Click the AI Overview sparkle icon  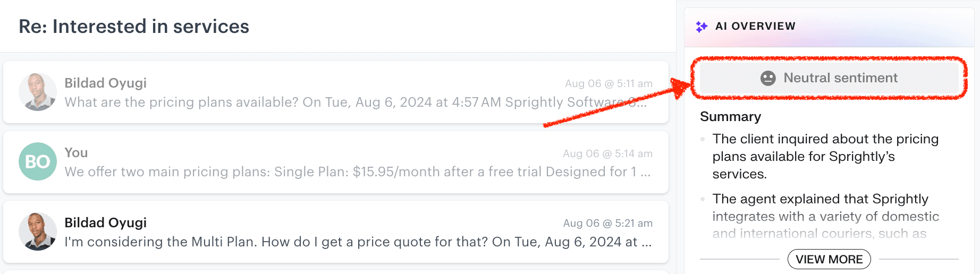tap(702, 27)
